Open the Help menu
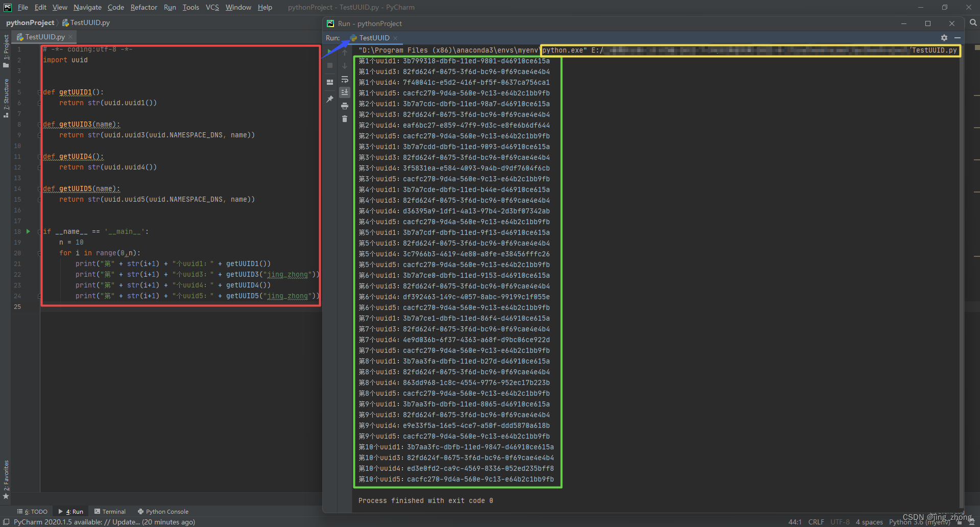Image resolution: width=980 pixels, height=527 pixels. (265, 7)
